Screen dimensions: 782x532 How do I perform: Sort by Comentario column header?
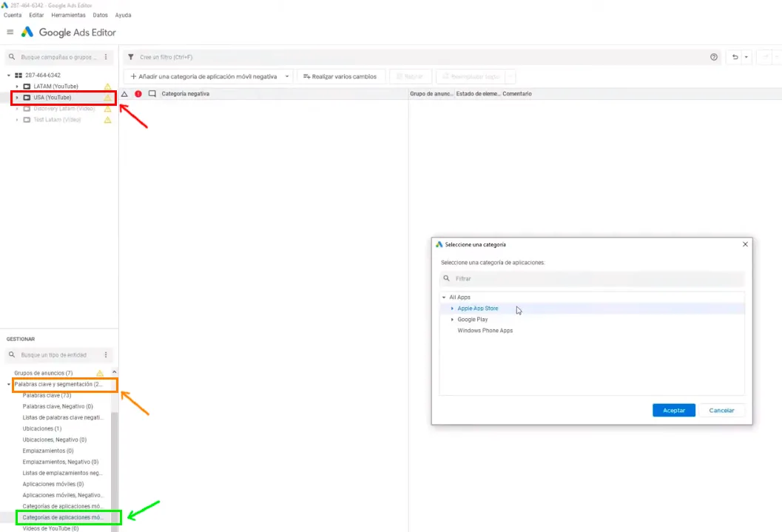(x=516, y=94)
